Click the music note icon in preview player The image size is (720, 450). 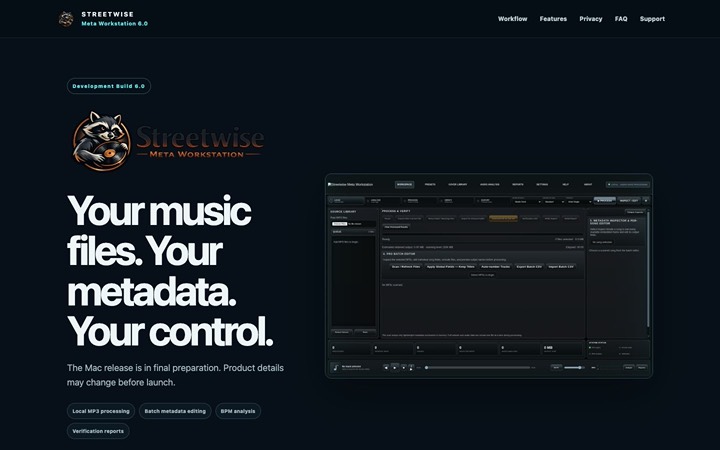pyautogui.click(x=336, y=368)
